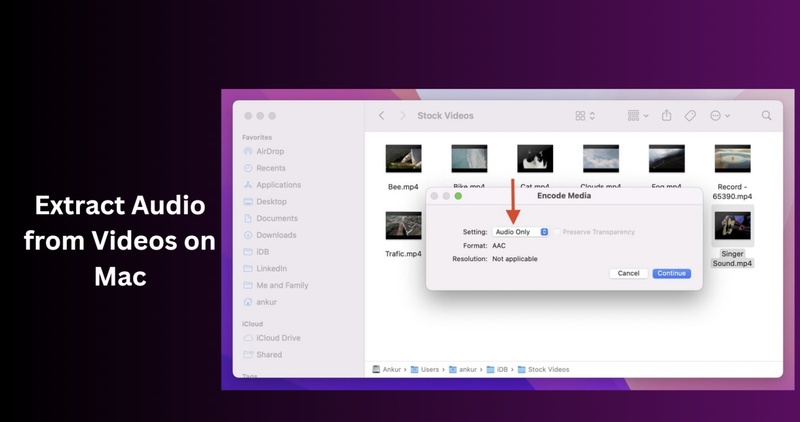Open Downloads folder in sidebar
The height and width of the screenshot is (422, 800).
(x=275, y=235)
